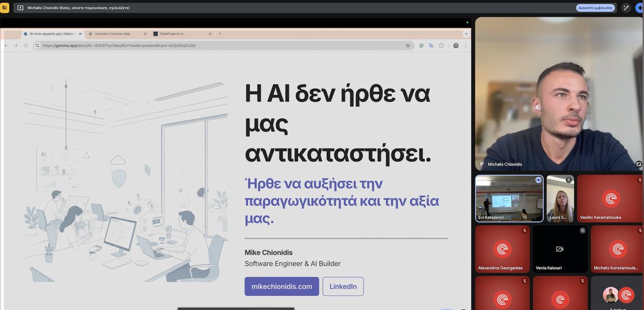This screenshot has height=310, width=644.
Task: Click the screen share presentation icon beside Michalis Chionidis
Action: tap(20, 8)
